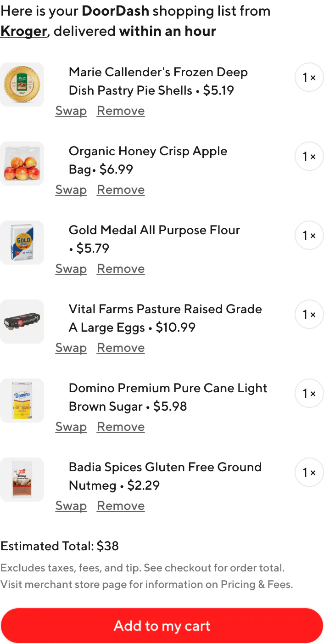This screenshot has width=324, height=644.
Task: Click the Gold Medal Flour product photo
Action: pyautogui.click(x=22, y=243)
